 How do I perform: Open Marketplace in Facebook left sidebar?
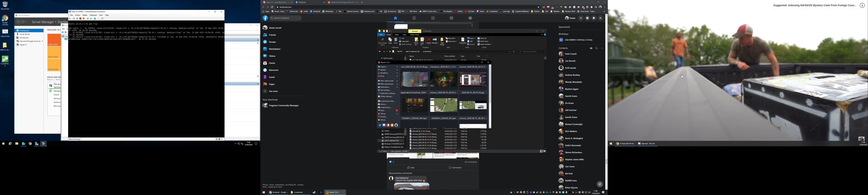275,49
